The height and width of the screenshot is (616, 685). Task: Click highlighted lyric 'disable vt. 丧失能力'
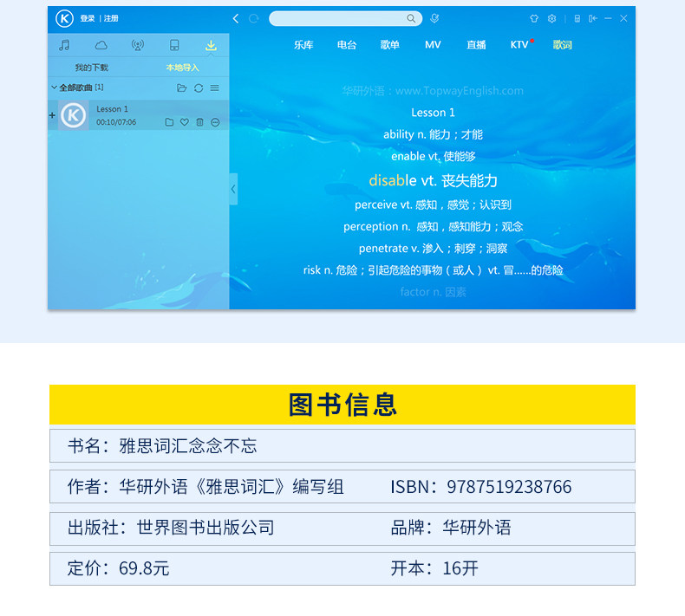click(x=433, y=180)
